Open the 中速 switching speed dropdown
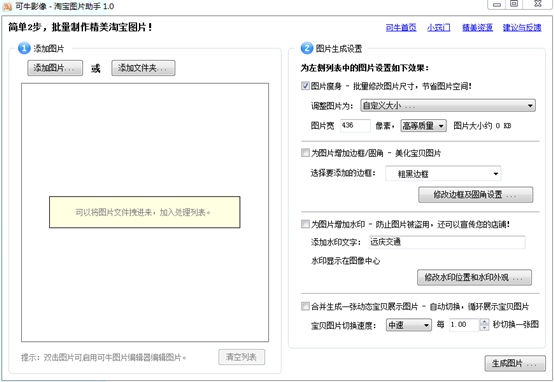554x382 pixels. [408, 325]
